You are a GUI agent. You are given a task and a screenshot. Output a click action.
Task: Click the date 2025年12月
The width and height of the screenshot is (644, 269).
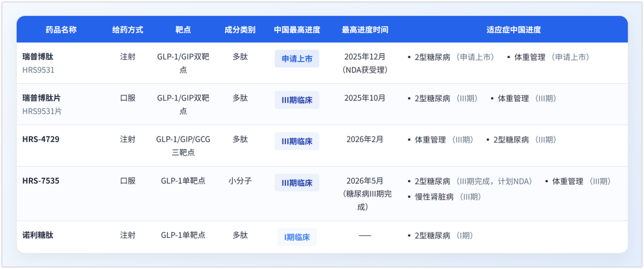[x=365, y=56]
